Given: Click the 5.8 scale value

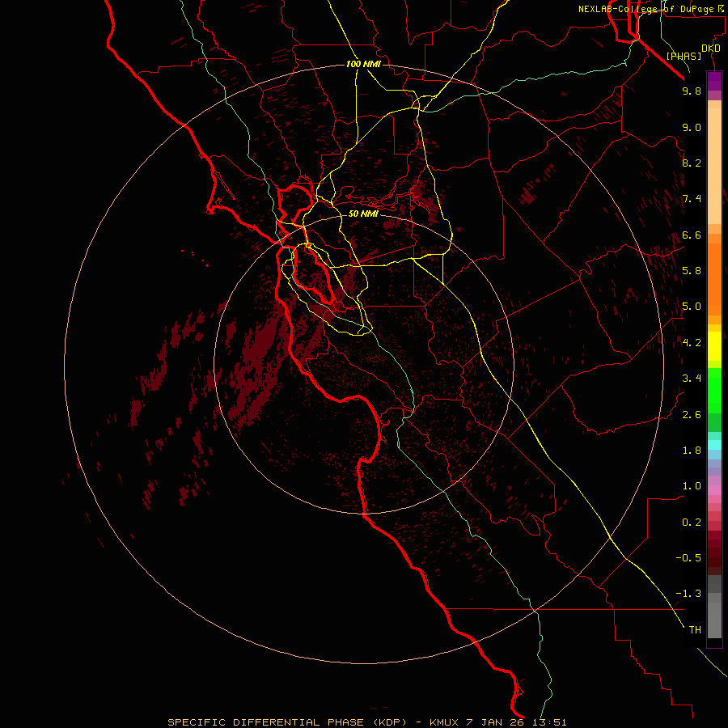Looking at the screenshot, I should (x=692, y=271).
